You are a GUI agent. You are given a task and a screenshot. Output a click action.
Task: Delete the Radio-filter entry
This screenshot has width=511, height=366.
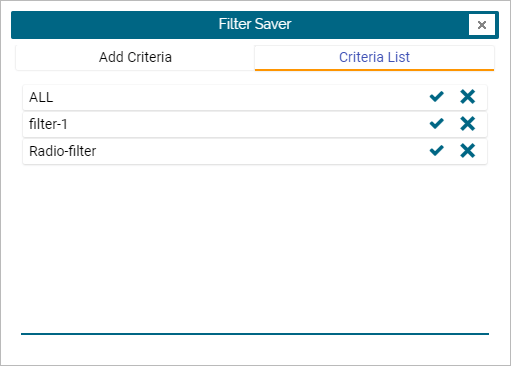[467, 151]
